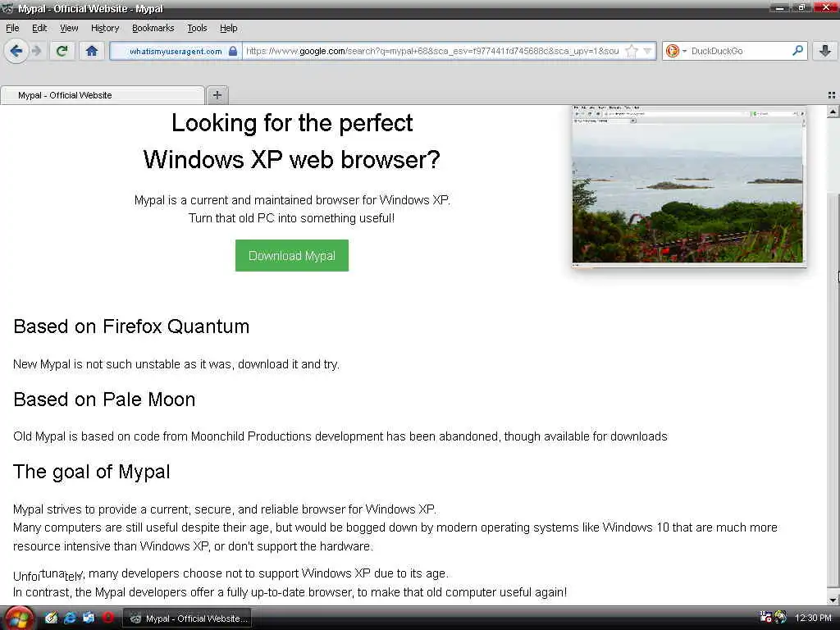Click the scrollbar up arrow

[x=833, y=112]
